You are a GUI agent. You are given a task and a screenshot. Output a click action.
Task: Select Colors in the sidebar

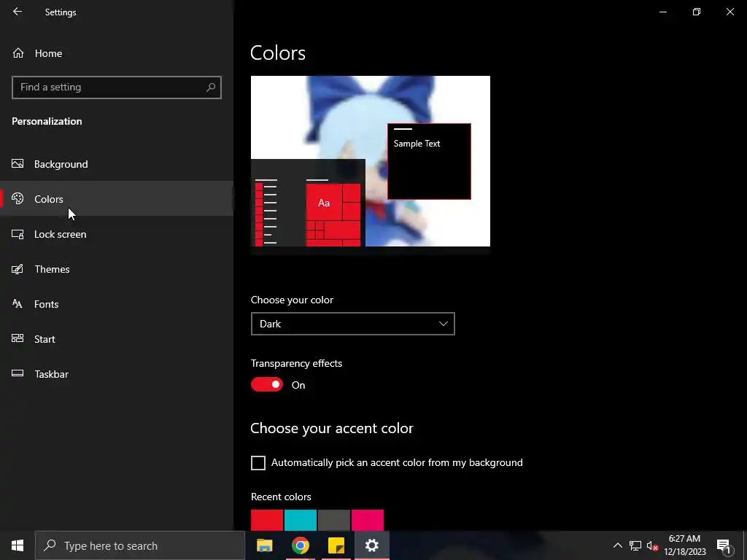pos(117,198)
